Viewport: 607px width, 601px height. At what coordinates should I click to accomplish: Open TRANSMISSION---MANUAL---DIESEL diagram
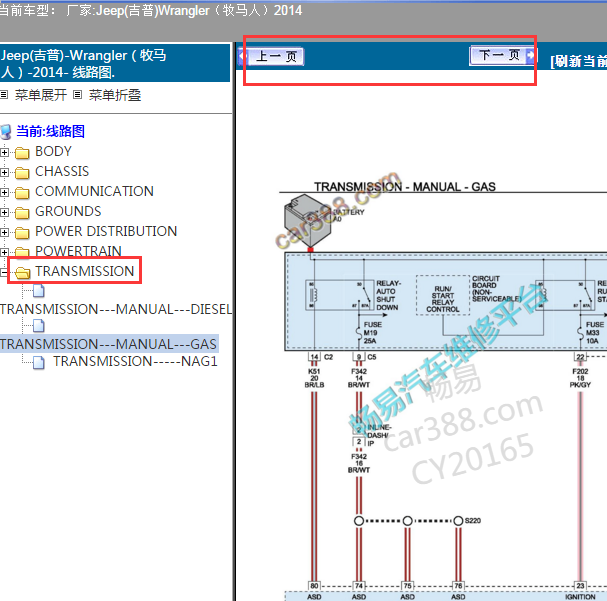tap(116, 309)
